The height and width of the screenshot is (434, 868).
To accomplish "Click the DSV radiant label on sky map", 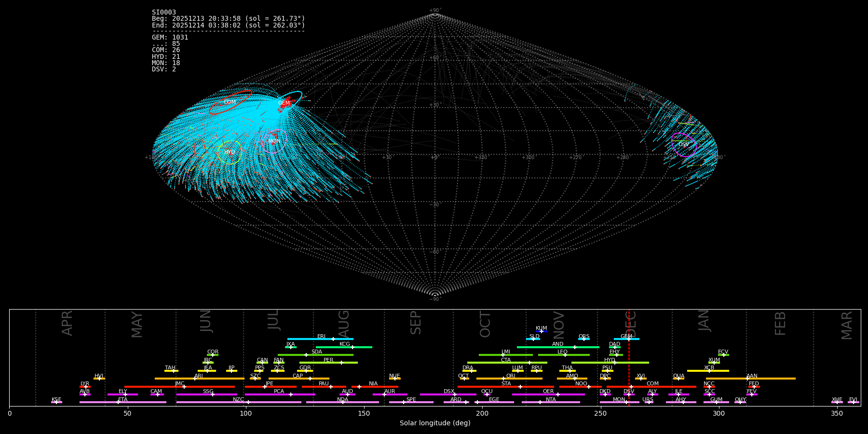I will 683,145.
